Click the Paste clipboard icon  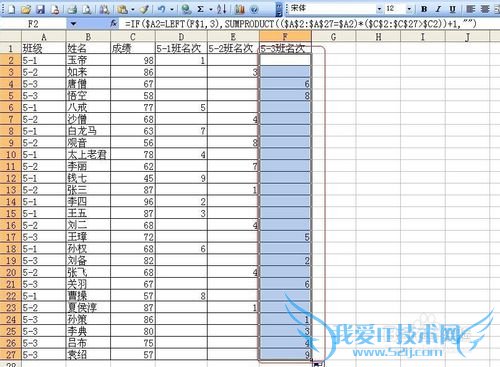tap(123, 9)
